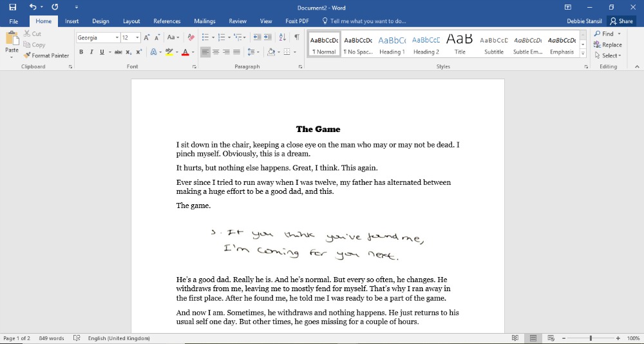
Task: Open Ribbon Display Options
Action: [x=568, y=7]
